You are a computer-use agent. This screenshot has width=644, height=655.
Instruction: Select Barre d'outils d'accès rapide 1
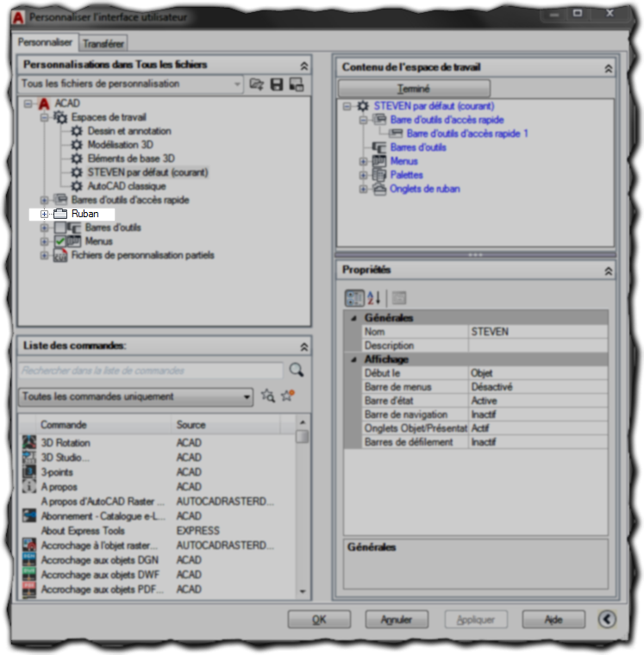(x=467, y=134)
